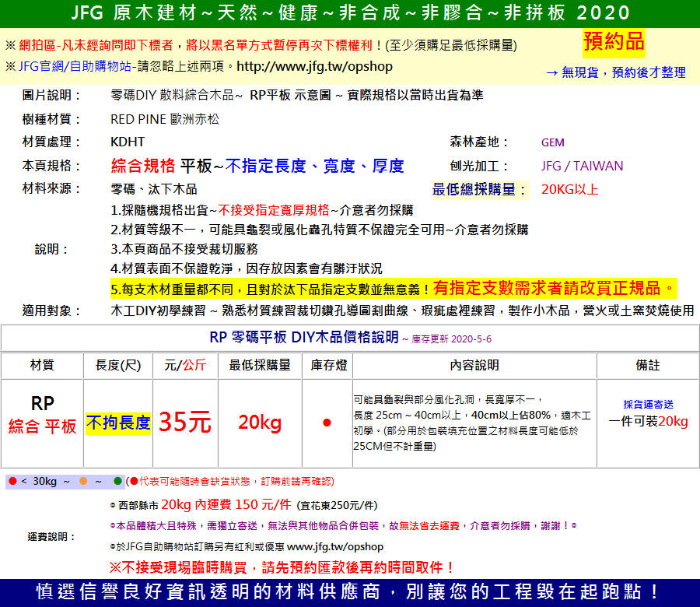700x607 pixels.
Task: Click the 適用對象 description line
Action: point(402,311)
